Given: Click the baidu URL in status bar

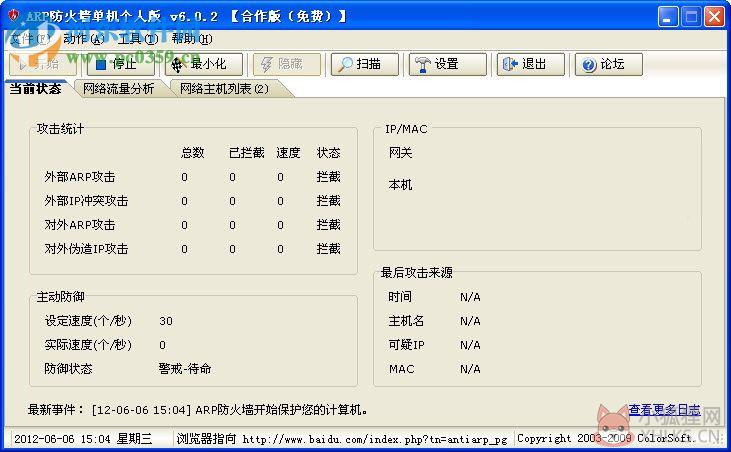Looking at the screenshot, I should tap(375, 439).
